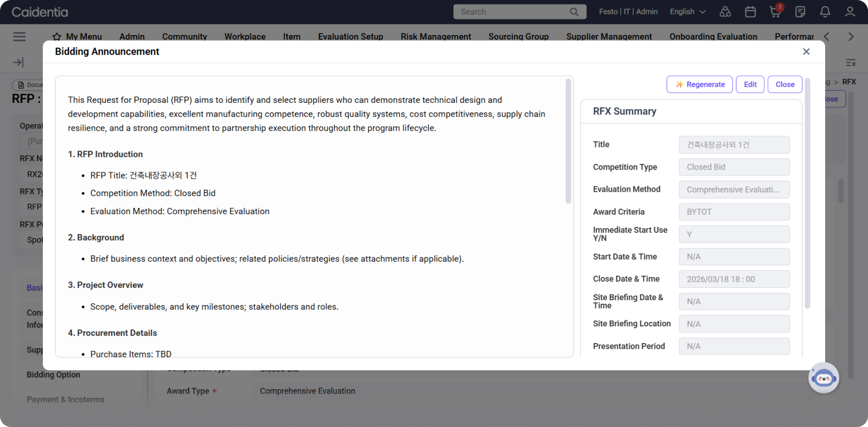
Task: Open the Supplier Management menu
Action: coord(609,37)
